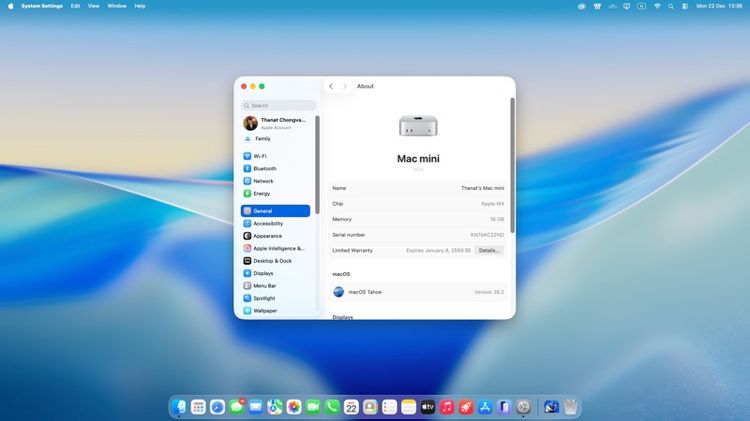Viewport: 750px width, 421px height.
Task: Open Mail from the Dock
Action: (x=255, y=407)
